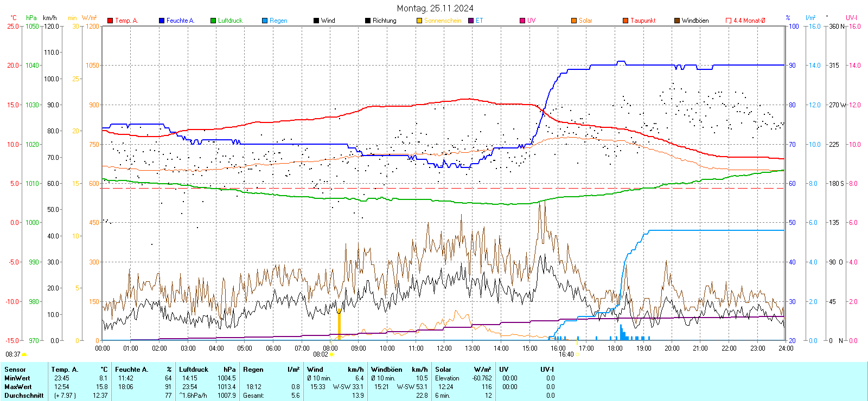
Task: Select the Luftdruck hPa table header
Action: pyautogui.click(x=207, y=370)
